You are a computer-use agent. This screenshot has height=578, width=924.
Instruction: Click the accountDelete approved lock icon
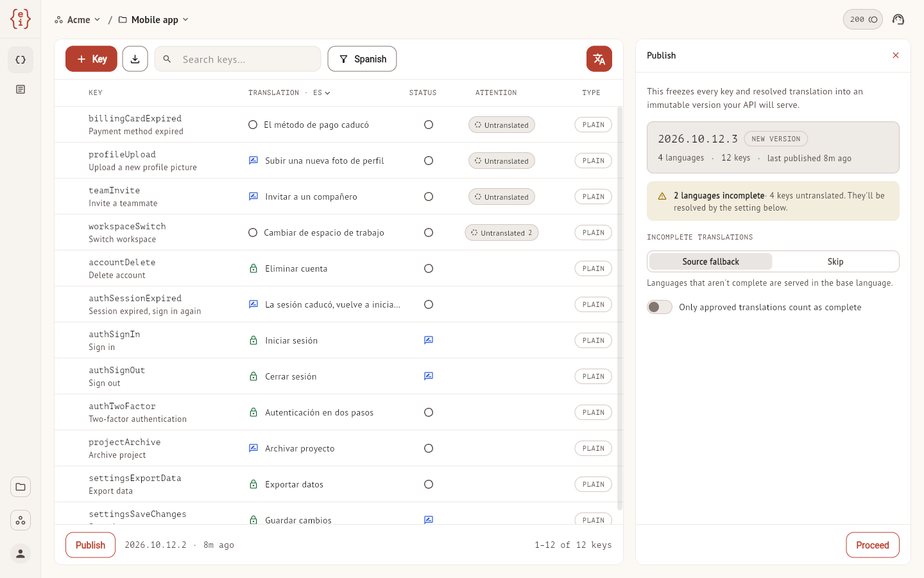pos(253,268)
